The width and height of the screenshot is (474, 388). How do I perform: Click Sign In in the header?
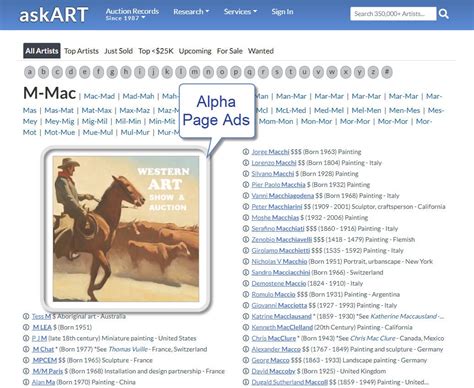click(x=282, y=12)
